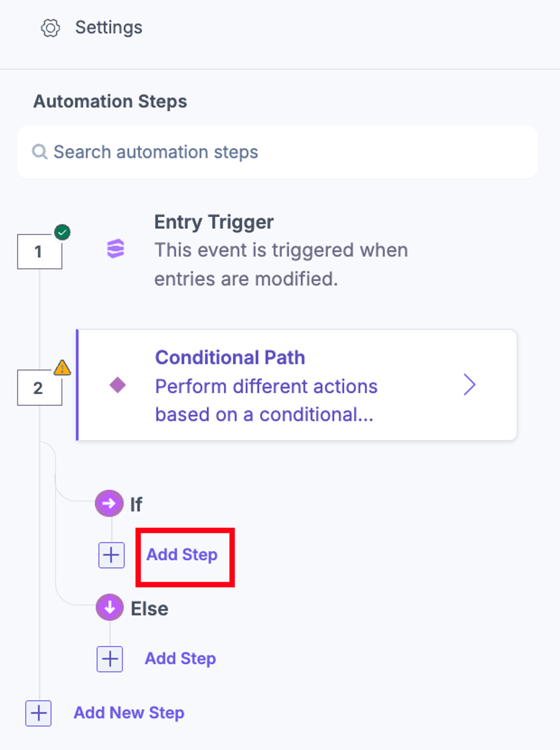Open the Conditional Path title

coord(230,357)
